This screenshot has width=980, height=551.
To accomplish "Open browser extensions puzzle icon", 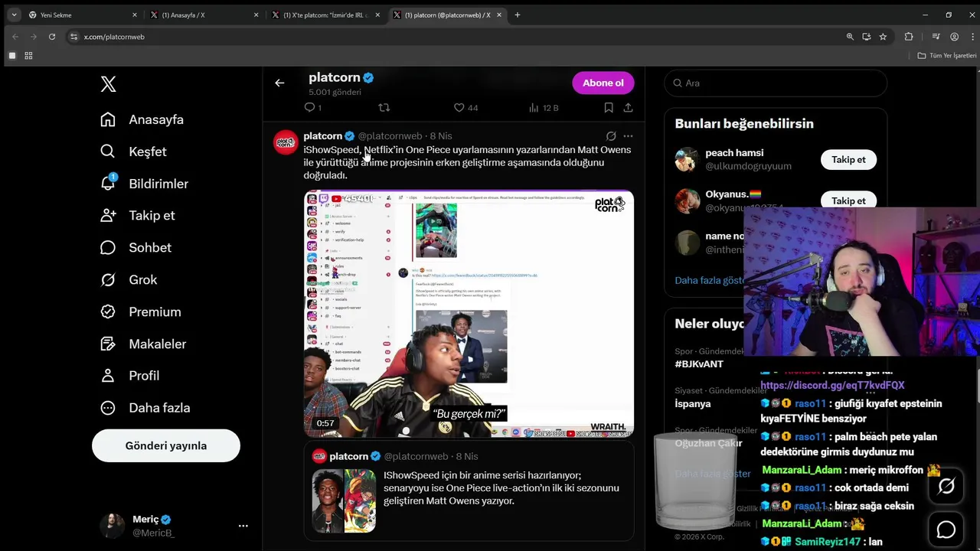I will pos(909,37).
